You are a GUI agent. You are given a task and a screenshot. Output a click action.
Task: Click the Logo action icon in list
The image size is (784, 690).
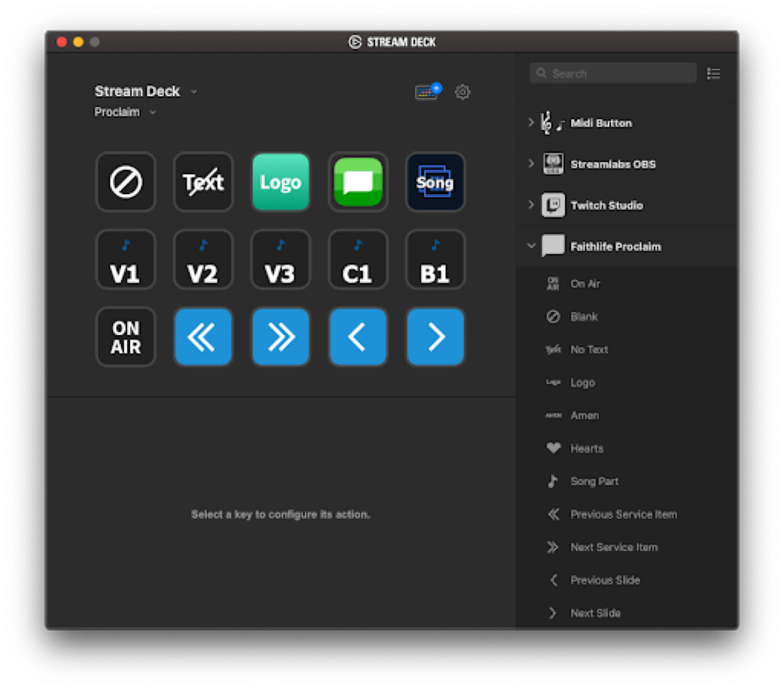coord(553,382)
